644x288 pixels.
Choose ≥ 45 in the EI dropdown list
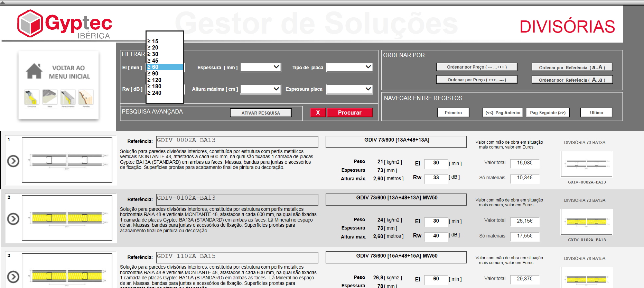coord(165,61)
